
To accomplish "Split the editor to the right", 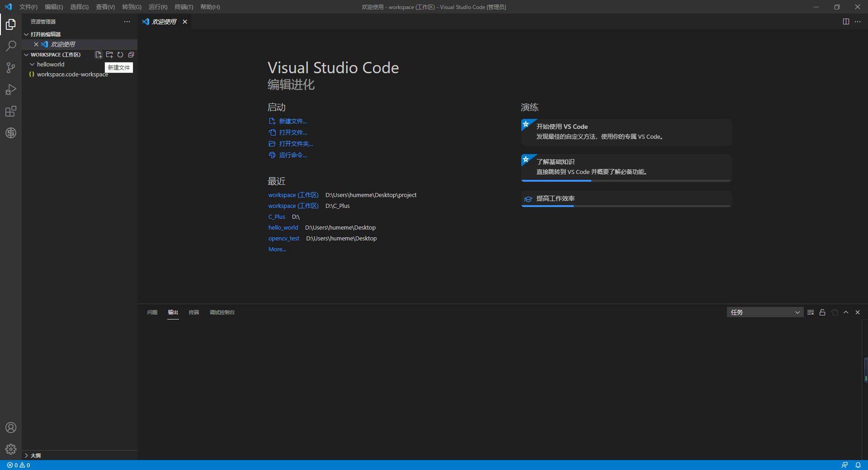I will tap(846, 22).
